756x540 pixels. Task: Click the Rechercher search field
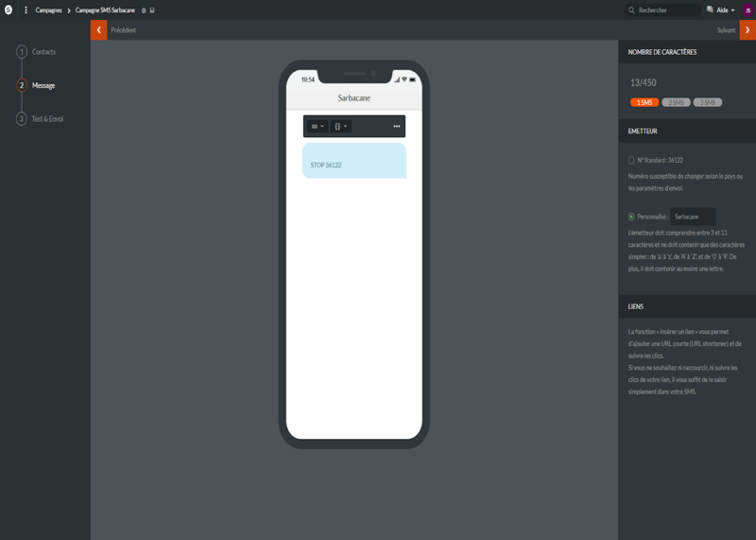tap(667, 10)
